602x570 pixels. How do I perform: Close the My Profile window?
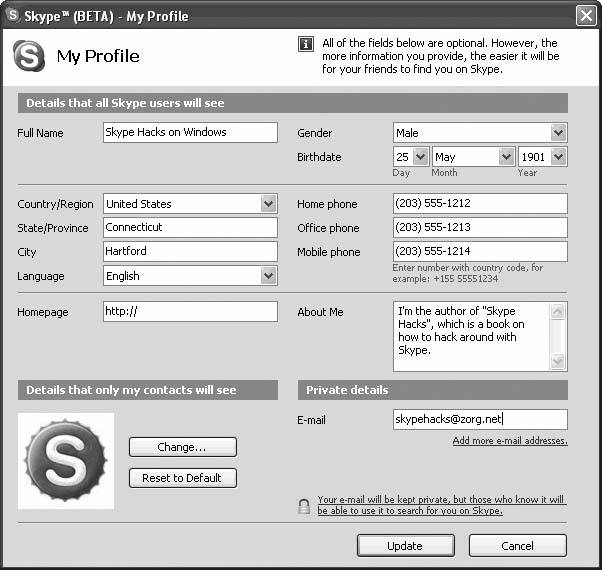point(586,16)
